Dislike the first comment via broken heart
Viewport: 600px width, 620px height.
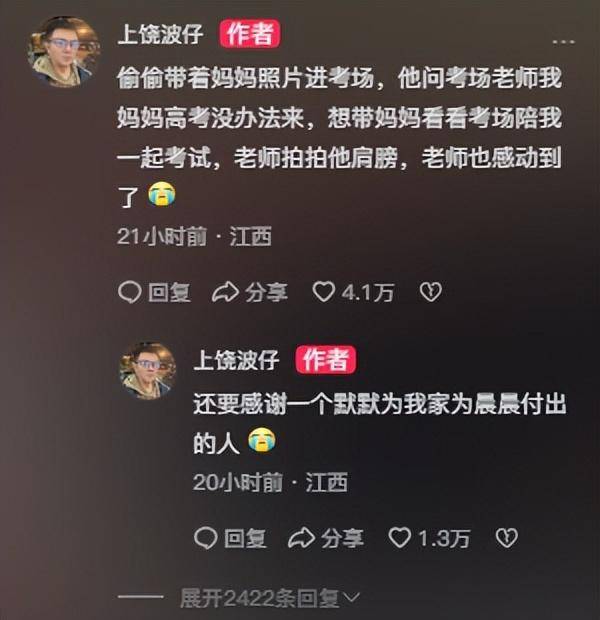coord(430,292)
